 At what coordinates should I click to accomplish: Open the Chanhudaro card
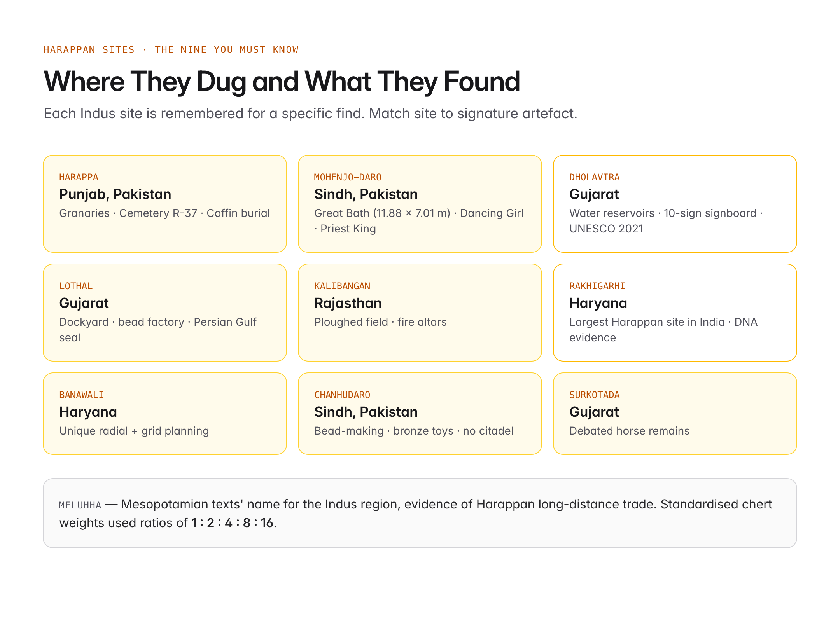[x=420, y=414]
